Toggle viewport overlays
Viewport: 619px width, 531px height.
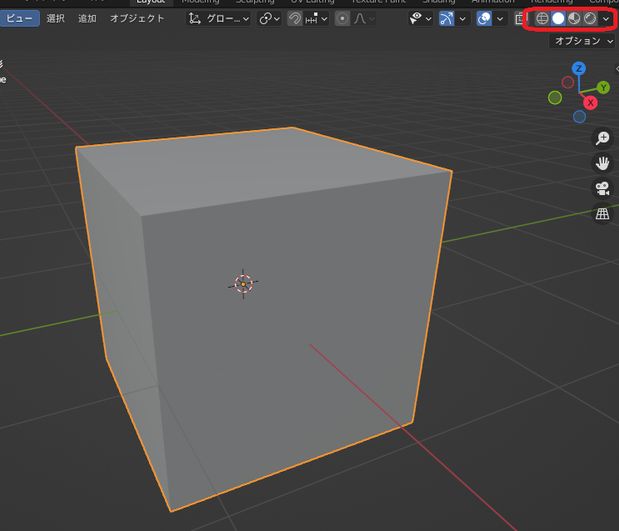click(x=484, y=19)
